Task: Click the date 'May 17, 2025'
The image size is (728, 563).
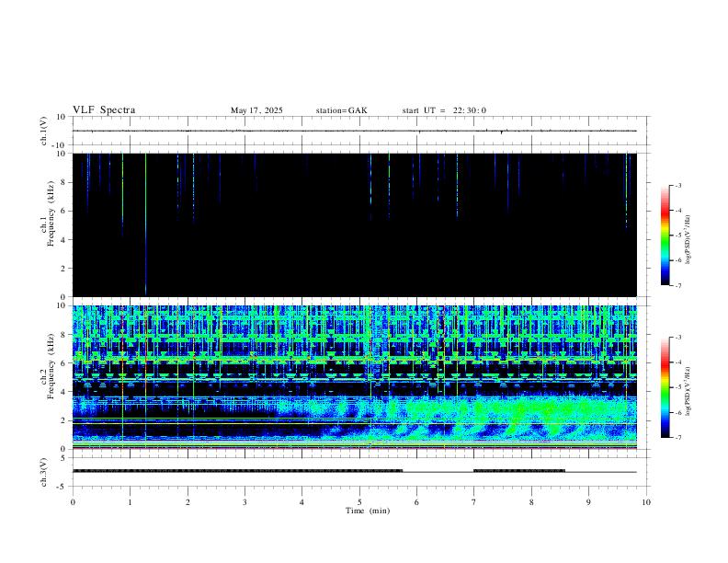Action: coord(256,110)
